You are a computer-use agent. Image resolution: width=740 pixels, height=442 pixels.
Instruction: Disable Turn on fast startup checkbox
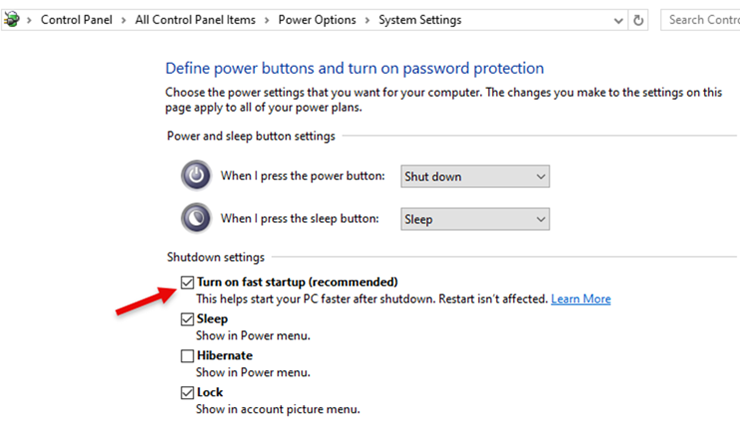(x=188, y=282)
